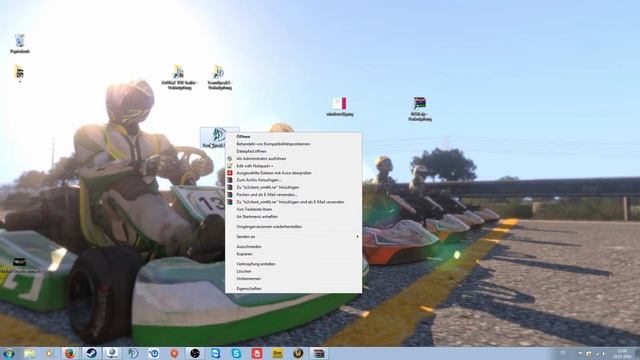Click the Show desktop strip at the taskbar's end

point(637,353)
